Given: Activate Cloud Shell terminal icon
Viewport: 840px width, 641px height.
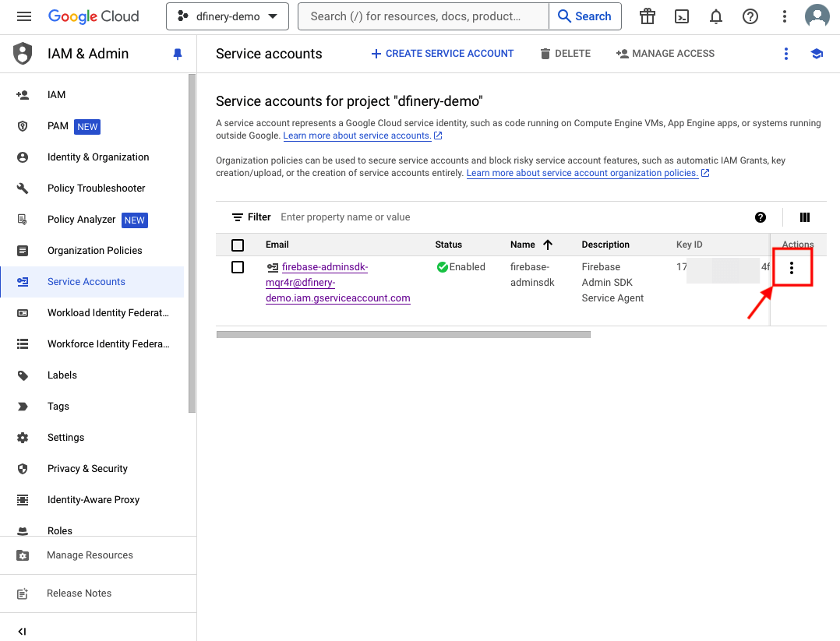Looking at the screenshot, I should (x=682, y=16).
